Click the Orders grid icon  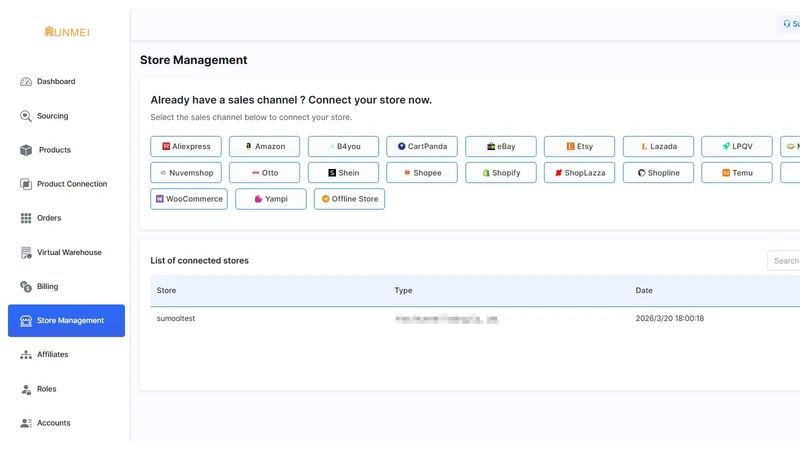(x=26, y=218)
